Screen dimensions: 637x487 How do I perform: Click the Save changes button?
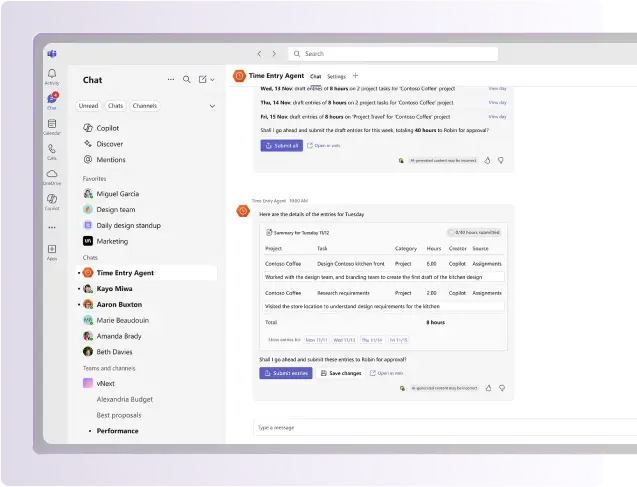point(340,373)
